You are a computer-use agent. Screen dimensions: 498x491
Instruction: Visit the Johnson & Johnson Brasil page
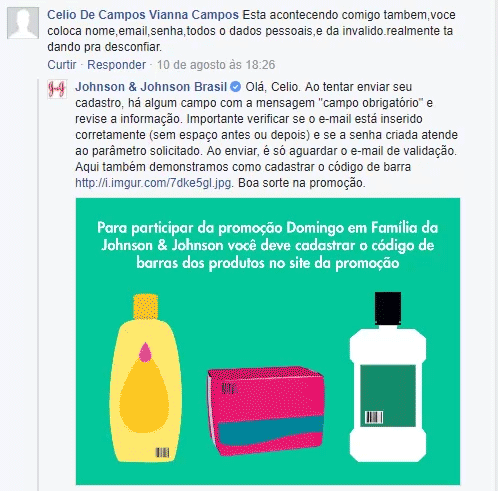(151, 87)
